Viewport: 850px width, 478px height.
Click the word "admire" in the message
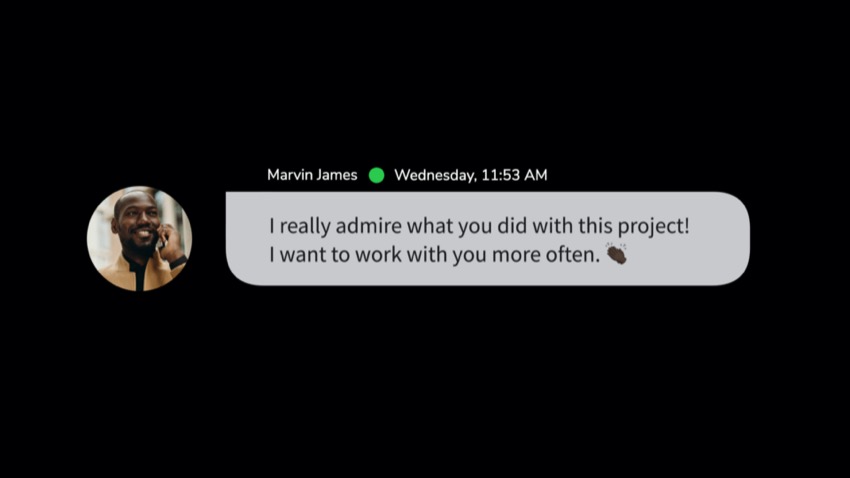369,225
